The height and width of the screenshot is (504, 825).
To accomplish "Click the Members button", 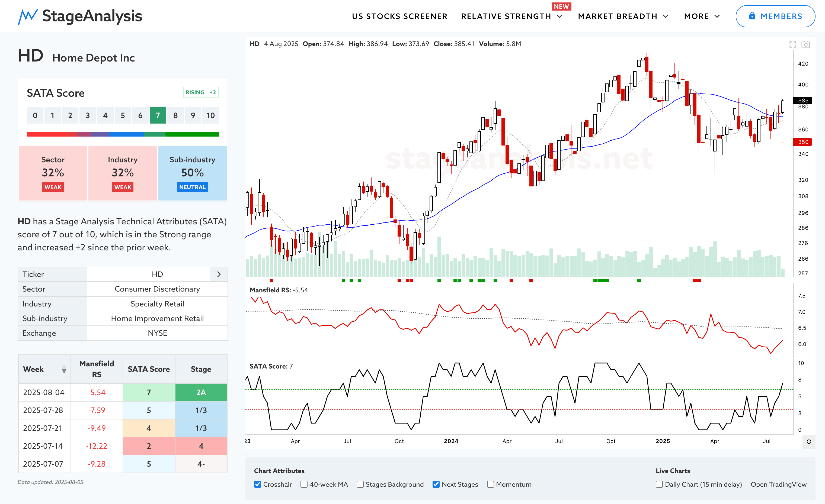I will tap(775, 16).
